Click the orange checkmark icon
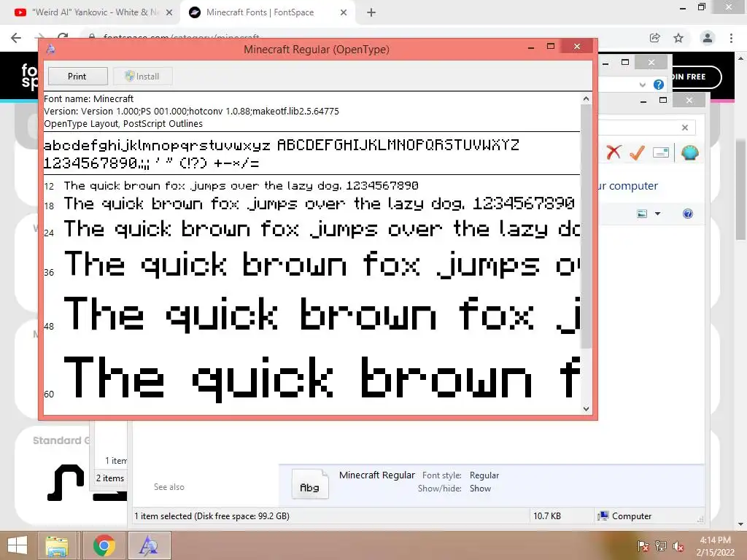This screenshot has width=747, height=560. pos(637,152)
